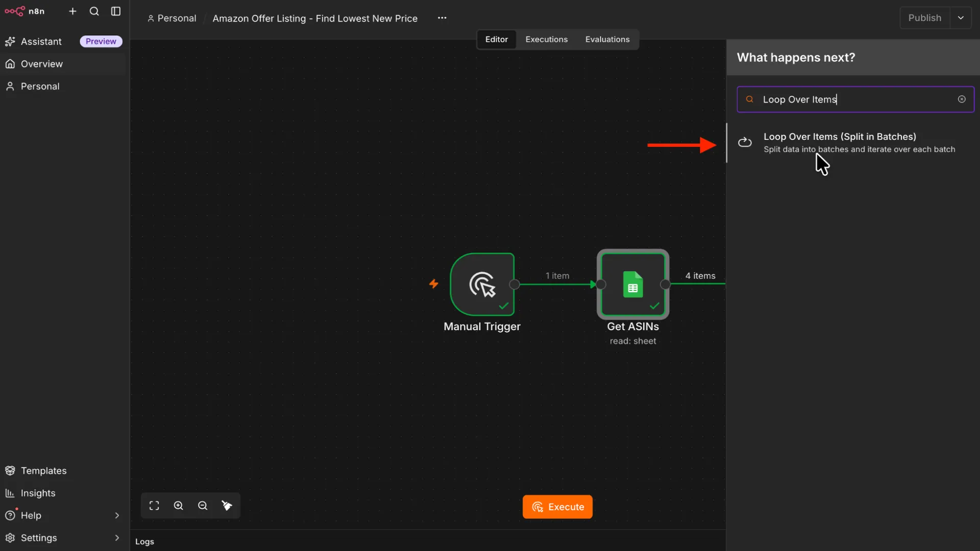Viewport: 980px width, 551px height.
Task: Collapse the sidebar panel icon
Action: pyautogui.click(x=116, y=11)
